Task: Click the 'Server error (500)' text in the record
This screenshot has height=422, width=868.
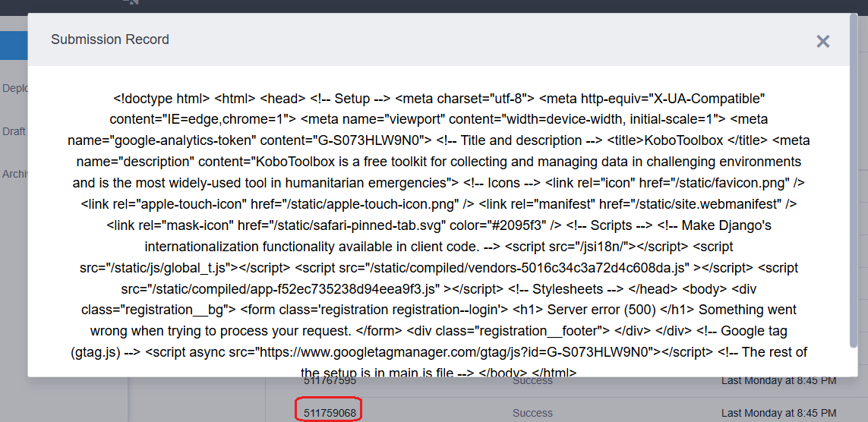Action: click(x=601, y=310)
